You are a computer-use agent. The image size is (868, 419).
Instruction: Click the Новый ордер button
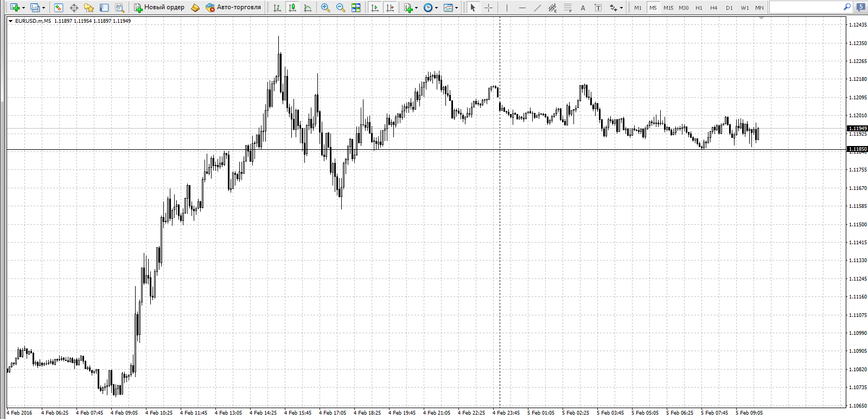pyautogui.click(x=159, y=8)
